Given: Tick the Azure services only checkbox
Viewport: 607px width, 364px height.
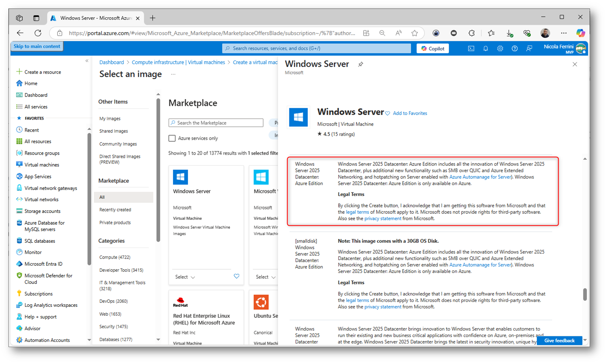Looking at the screenshot, I should point(172,138).
